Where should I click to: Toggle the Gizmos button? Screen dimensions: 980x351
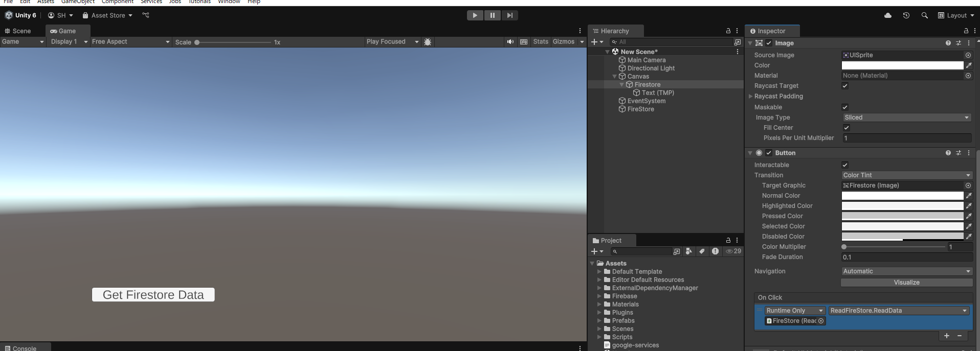(x=564, y=42)
